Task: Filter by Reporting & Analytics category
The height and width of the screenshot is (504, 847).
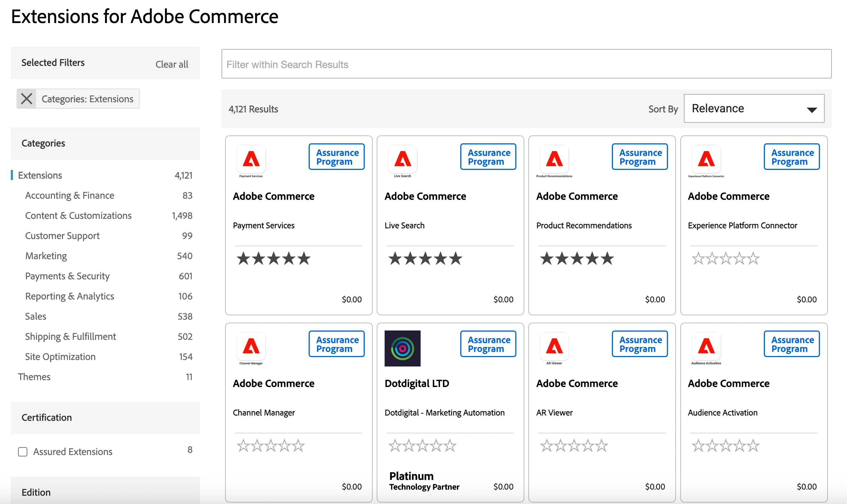Action: [70, 296]
